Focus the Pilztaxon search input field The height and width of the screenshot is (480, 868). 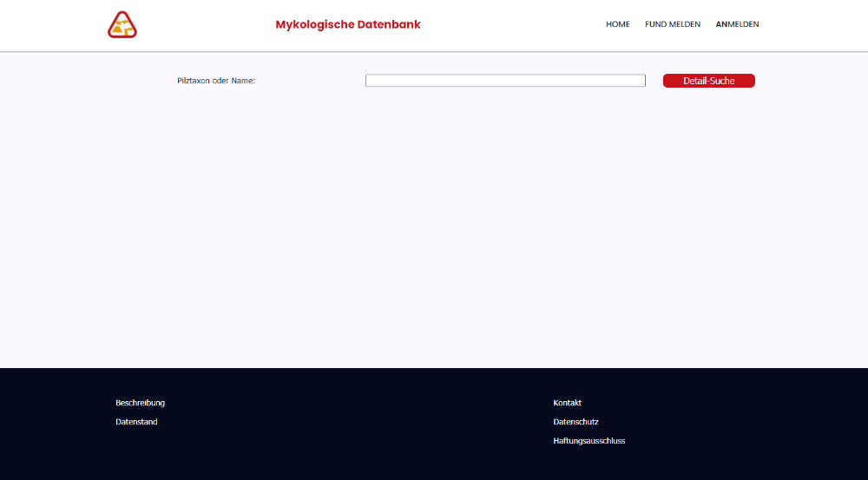pos(505,81)
